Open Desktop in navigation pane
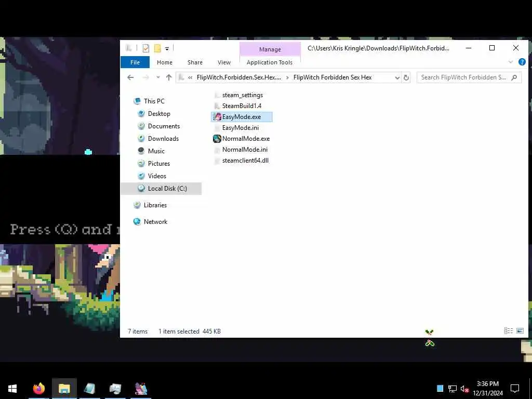The height and width of the screenshot is (399, 532). [x=159, y=114]
